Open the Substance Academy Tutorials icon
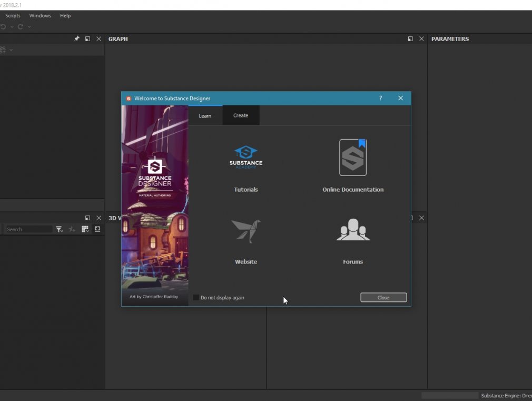The width and height of the screenshot is (532, 401). click(245, 157)
